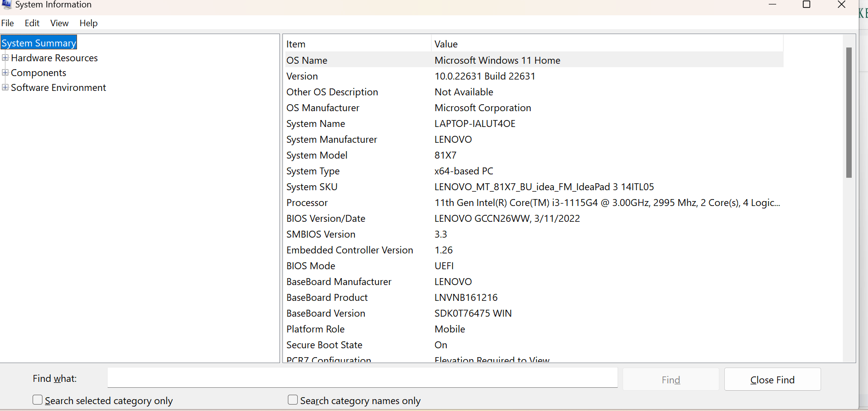Select the Platform Role row
Screen dimensions: 868x411
click(x=534, y=329)
